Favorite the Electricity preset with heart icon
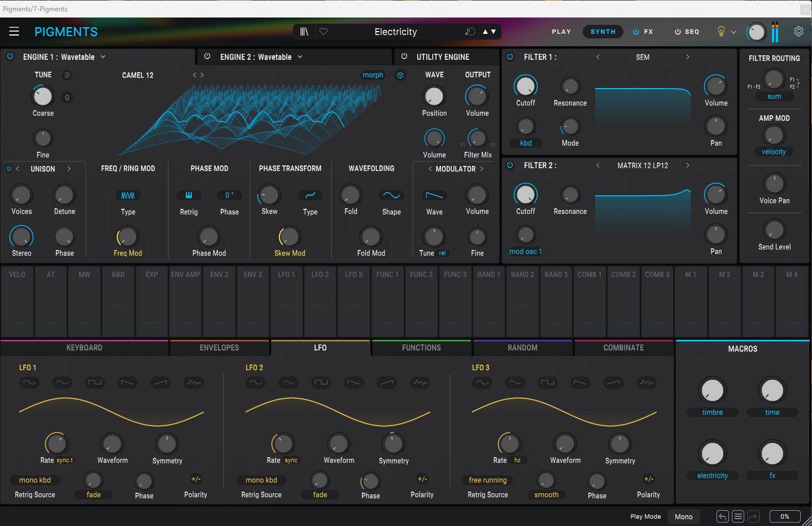Screen dimensions: 812x526 click(324, 32)
